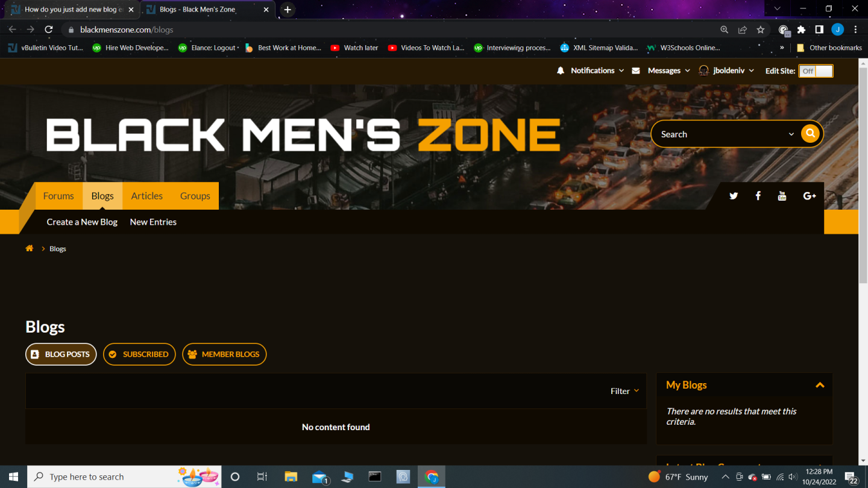Image resolution: width=868 pixels, height=488 pixels.
Task: Select the Member Blogs filter button
Action: [x=224, y=354]
